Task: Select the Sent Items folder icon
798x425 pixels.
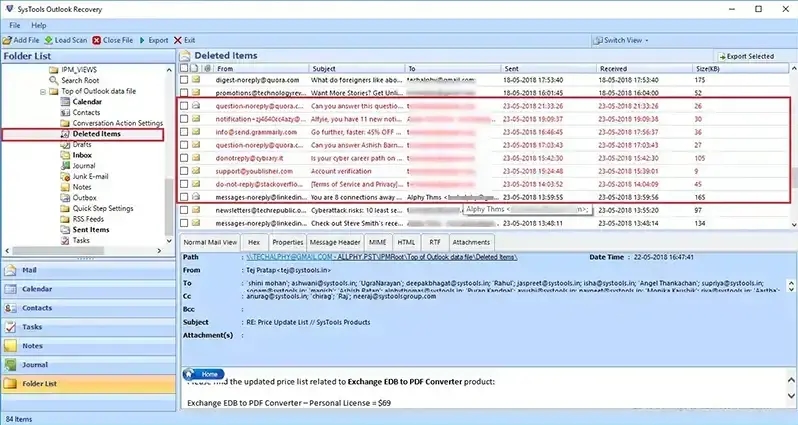Action: [x=65, y=230]
